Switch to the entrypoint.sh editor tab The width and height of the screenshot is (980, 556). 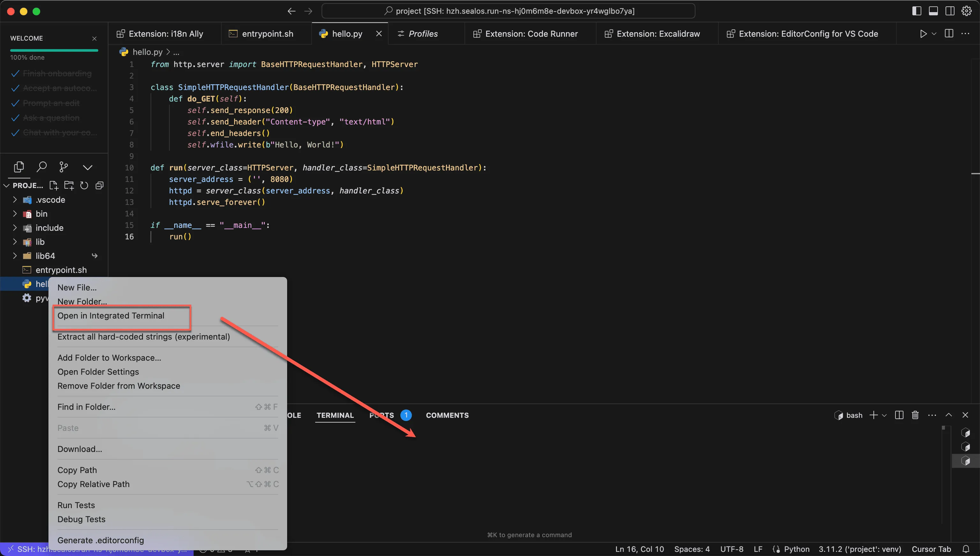267,34
